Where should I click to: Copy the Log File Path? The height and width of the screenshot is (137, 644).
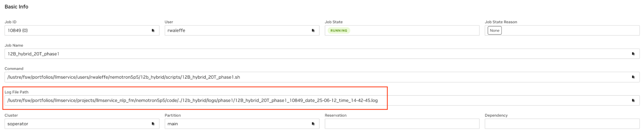(x=633, y=101)
